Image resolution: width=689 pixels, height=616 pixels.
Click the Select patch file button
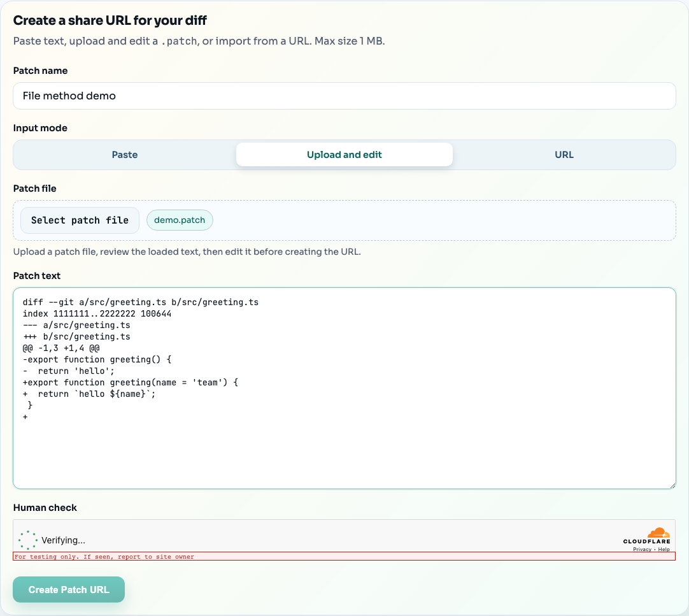80,220
